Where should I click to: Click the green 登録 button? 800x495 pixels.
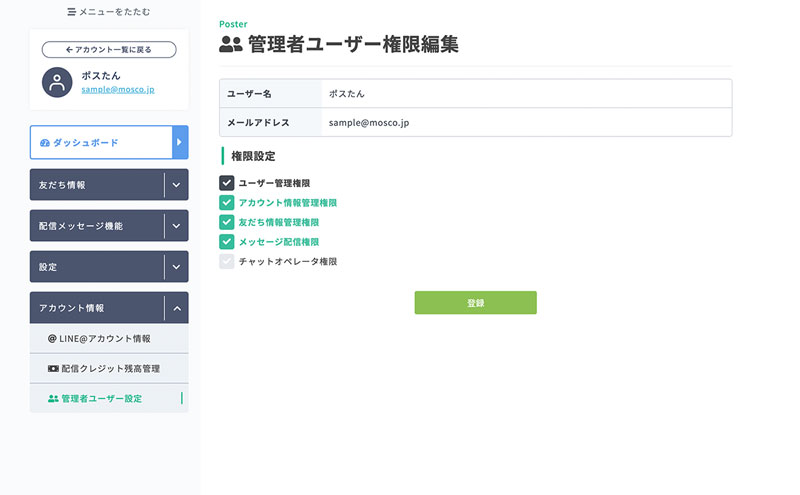pos(476,303)
